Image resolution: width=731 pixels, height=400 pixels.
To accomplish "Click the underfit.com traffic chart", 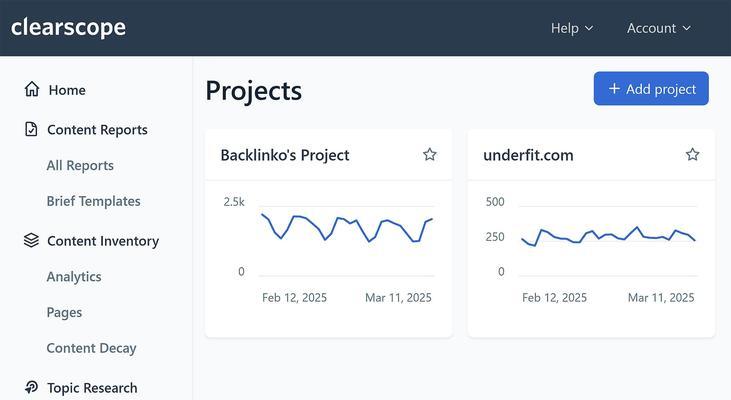I will point(608,241).
